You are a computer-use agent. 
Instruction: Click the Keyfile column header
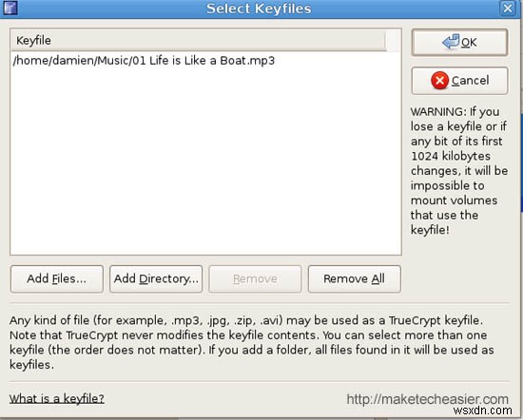(x=198, y=40)
